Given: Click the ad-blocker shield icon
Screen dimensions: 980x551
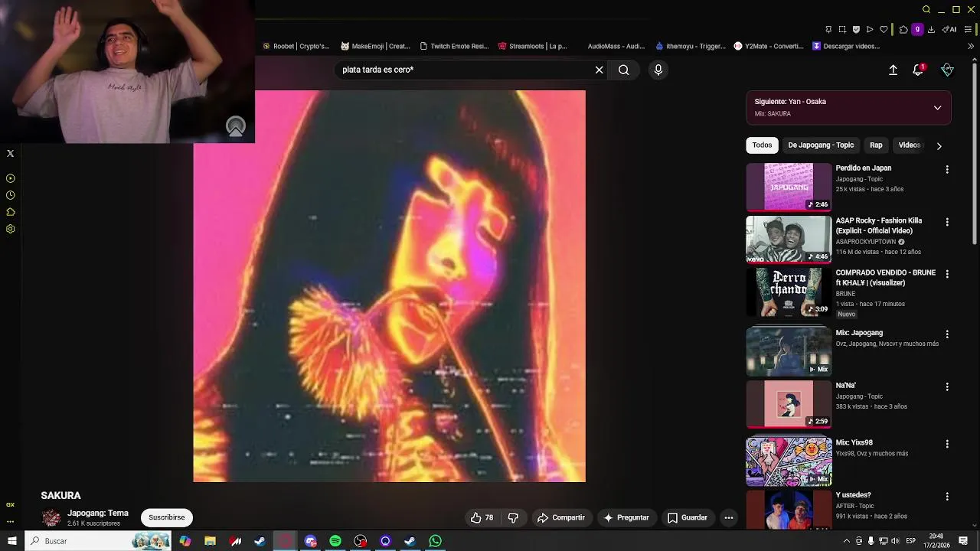Looking at the screenshot, I should click(856, 30).
